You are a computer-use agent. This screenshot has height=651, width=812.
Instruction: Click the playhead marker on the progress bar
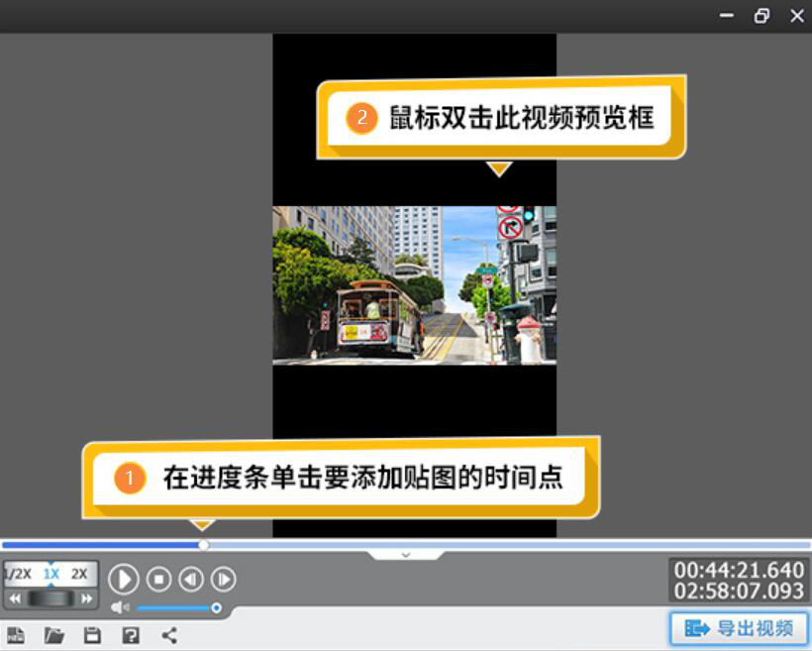pos(203,545)
